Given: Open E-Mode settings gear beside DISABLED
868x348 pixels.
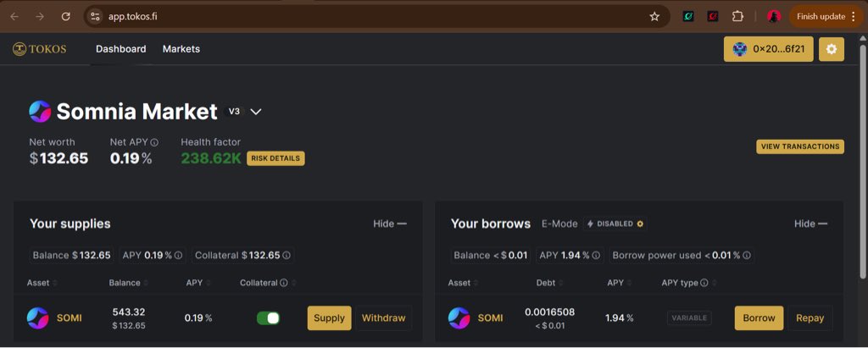Looking at the screenshot, I should (x=640, y=224).
